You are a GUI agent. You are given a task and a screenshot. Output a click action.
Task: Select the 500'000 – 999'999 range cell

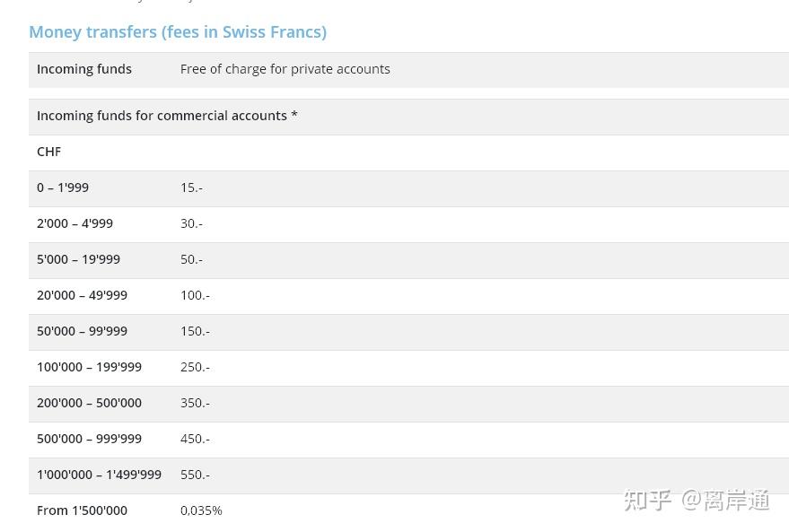(x=89, y=439)
